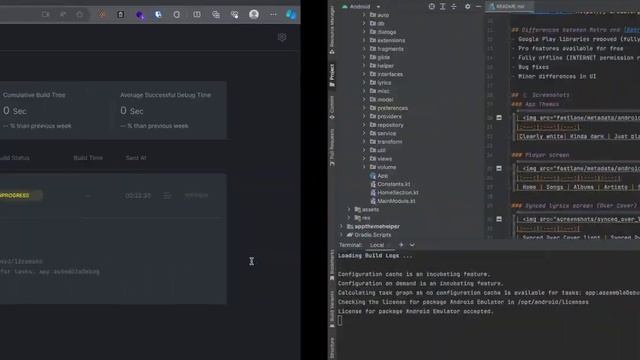Open MainModule.kt file

[x=393, y=201]
